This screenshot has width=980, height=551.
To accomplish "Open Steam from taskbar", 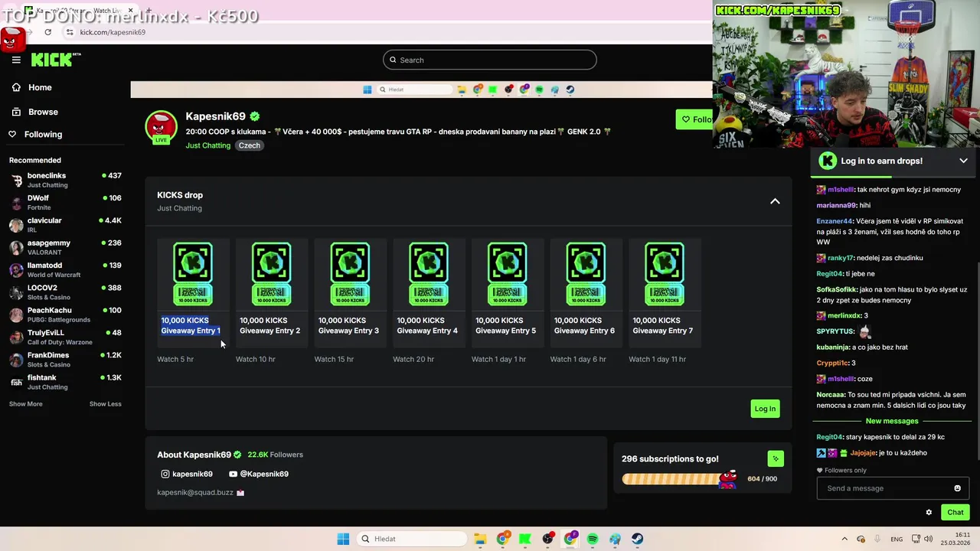I will [x=638, y=539].
